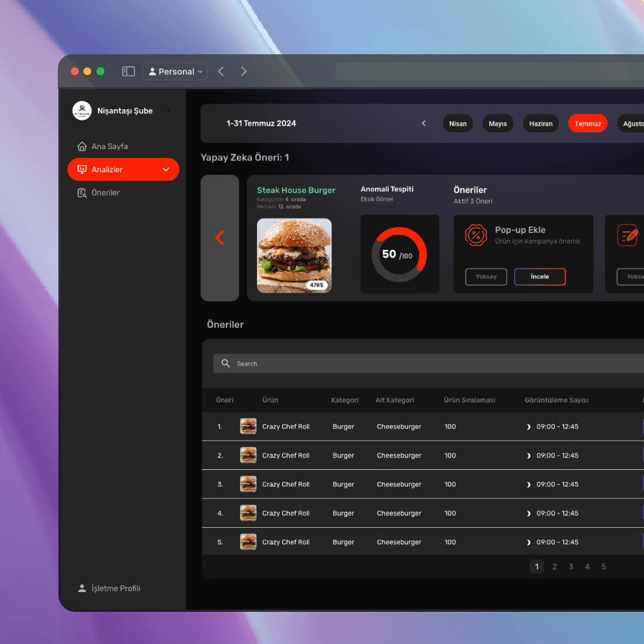
Task: Click the browser forward arrow
Action: [x=243, y=72]
